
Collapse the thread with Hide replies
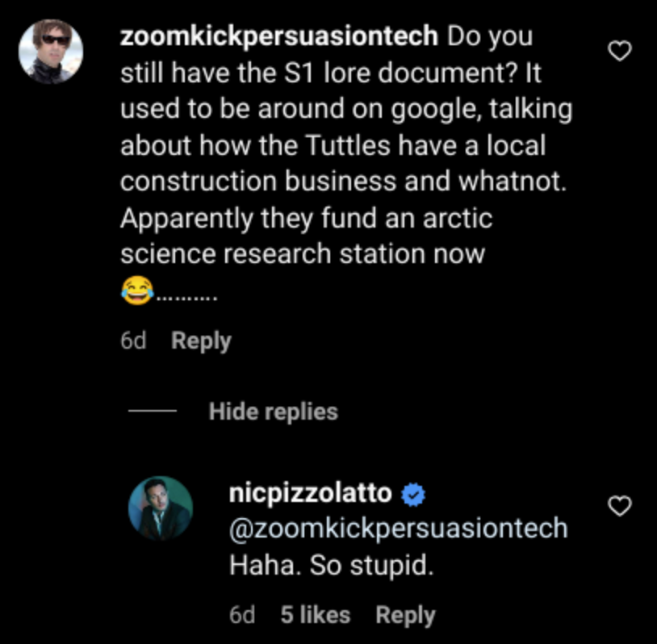[x=273, y=412]
